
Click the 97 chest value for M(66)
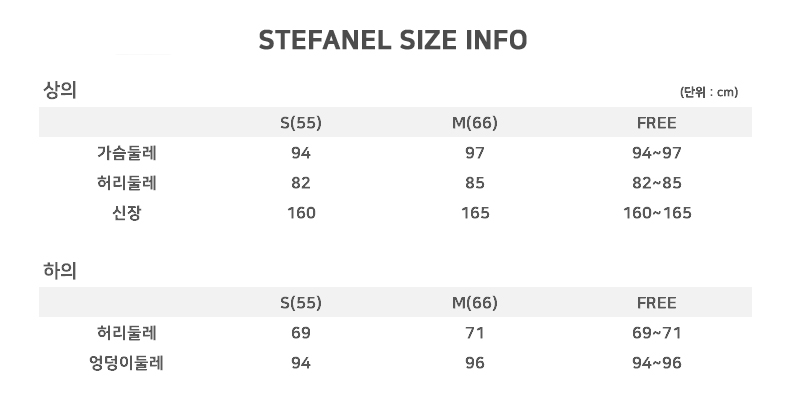(475, 153)
